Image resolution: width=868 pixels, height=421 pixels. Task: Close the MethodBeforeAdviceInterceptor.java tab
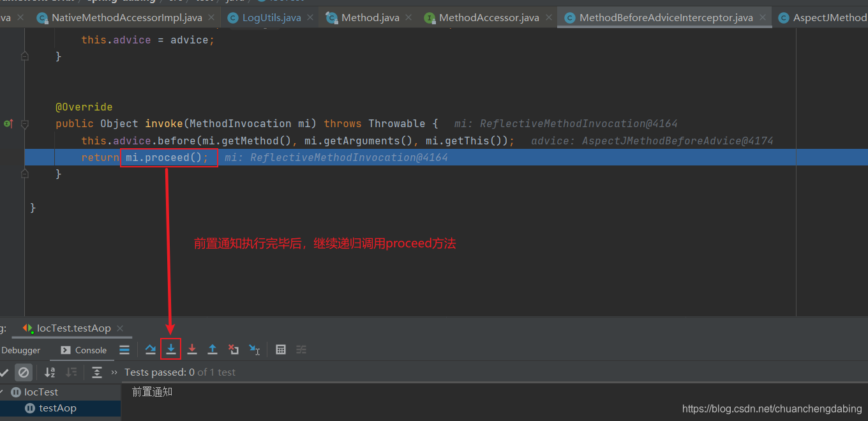[x=761, y=18]
